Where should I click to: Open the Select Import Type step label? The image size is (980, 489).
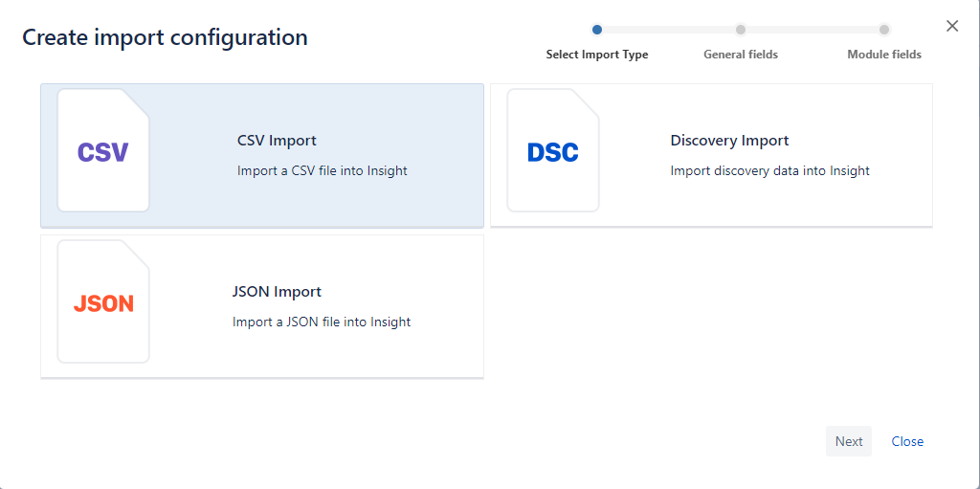point(597,55)
